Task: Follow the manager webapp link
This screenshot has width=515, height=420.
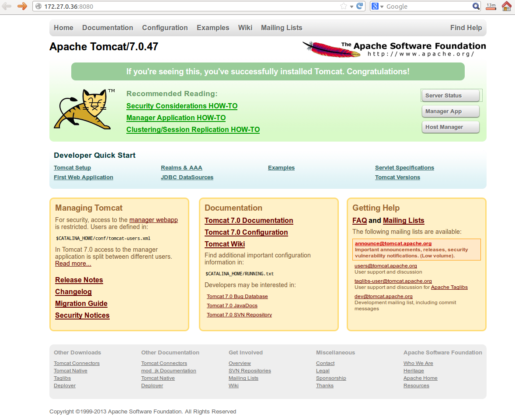Action: click(153, 220)
